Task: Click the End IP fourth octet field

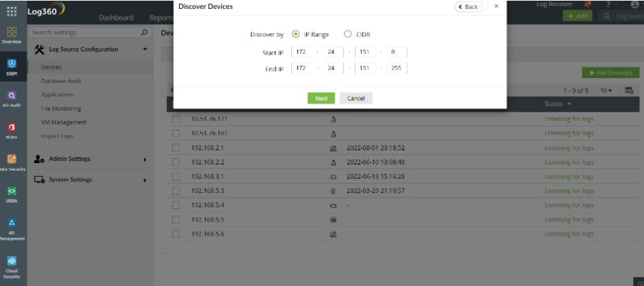Action: tap(396, 68)
